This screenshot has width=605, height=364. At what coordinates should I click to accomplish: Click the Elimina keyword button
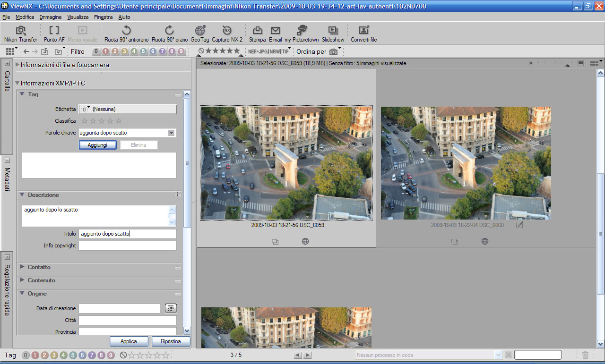point(138,145)
